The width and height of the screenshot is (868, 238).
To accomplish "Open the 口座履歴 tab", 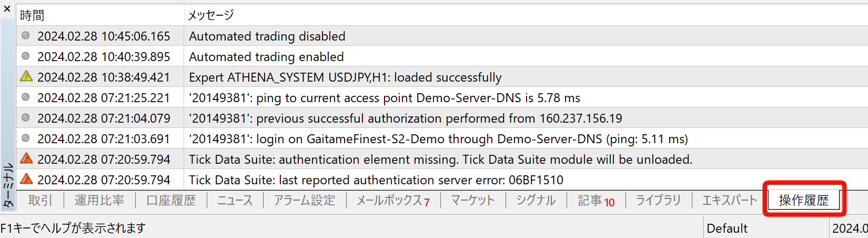I will point(171,201).
